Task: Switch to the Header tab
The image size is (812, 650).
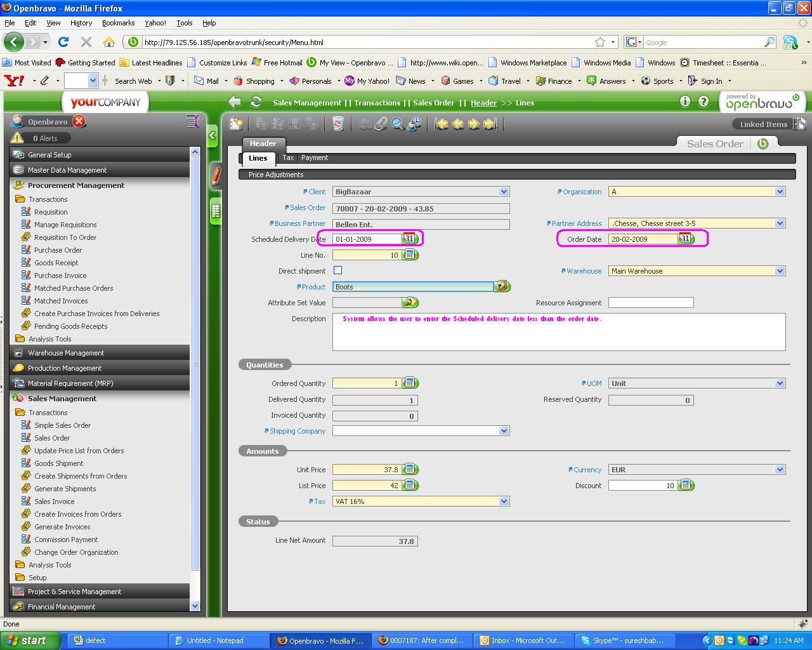Action: (x=263, y=143)
